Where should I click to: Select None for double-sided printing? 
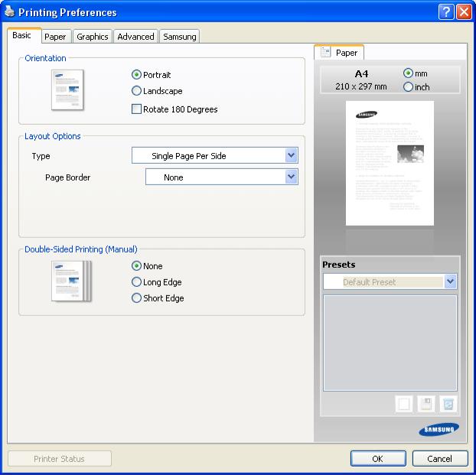[x=136, y=266]
